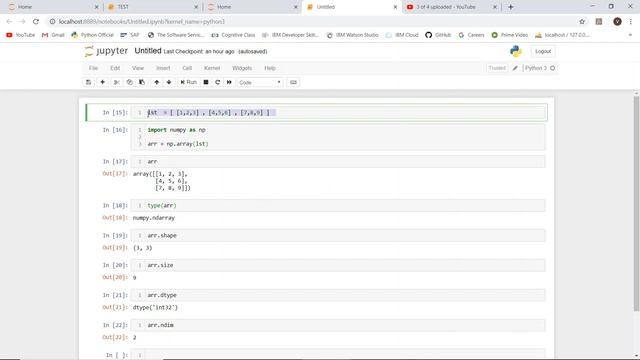
Task: Click the empty last code cell
Action: [338, 355]
